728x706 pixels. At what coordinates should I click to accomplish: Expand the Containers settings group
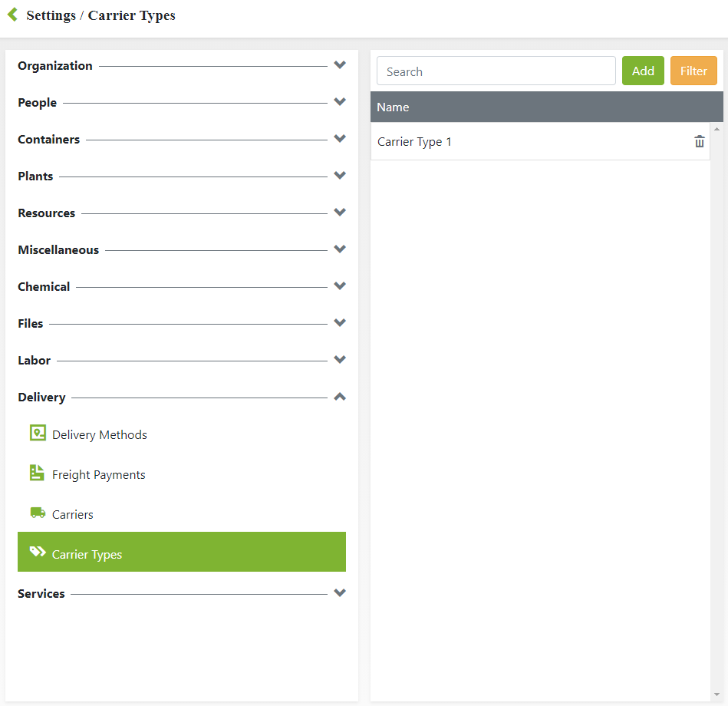340,139
